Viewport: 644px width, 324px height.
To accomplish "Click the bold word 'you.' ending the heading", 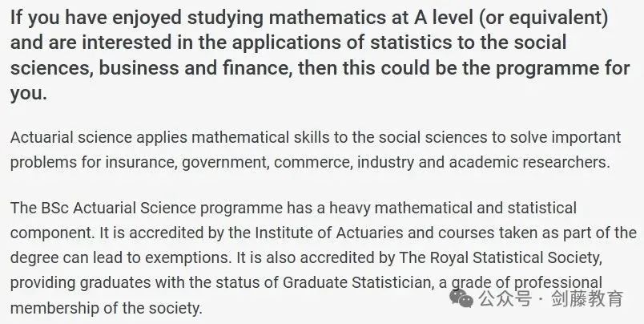I will pyautogui.click(x=29, y=93).
